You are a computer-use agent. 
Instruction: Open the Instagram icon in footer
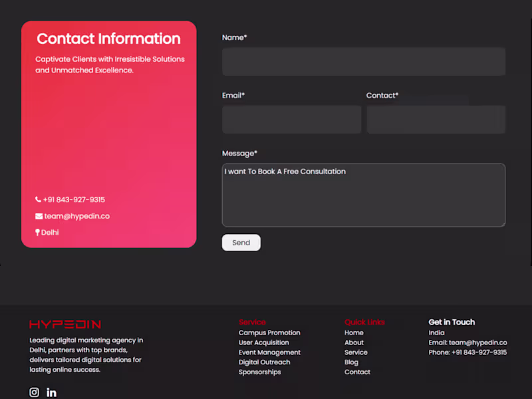34,392
